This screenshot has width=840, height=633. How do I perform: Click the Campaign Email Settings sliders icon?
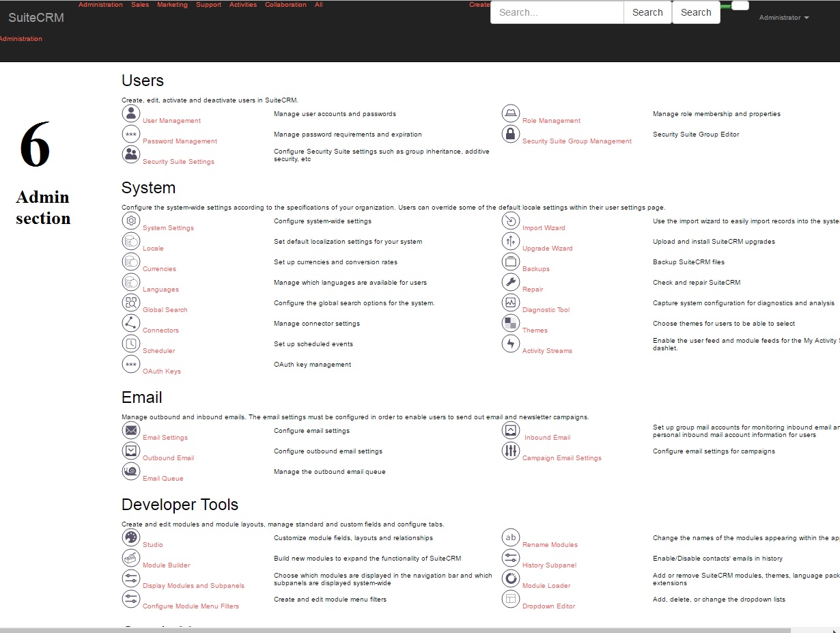(x=511, y=451)
